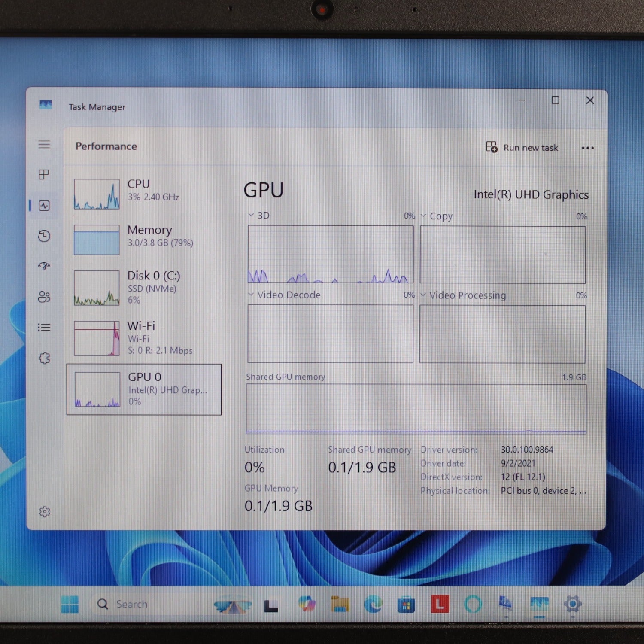This screenshot has width=644, height=644.
Task: Launch Microsoft Edge from the taskbar
Action: (x=373, y=605)
